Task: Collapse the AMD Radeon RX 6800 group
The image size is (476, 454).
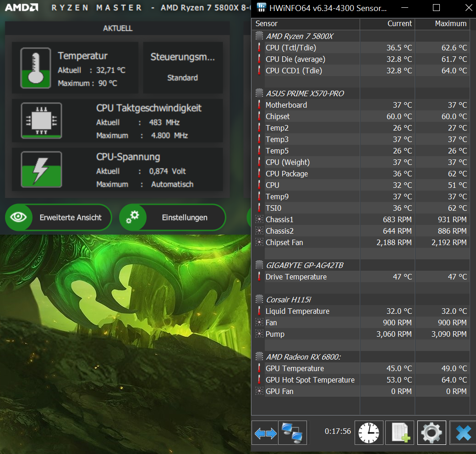Action: point(259,357)
